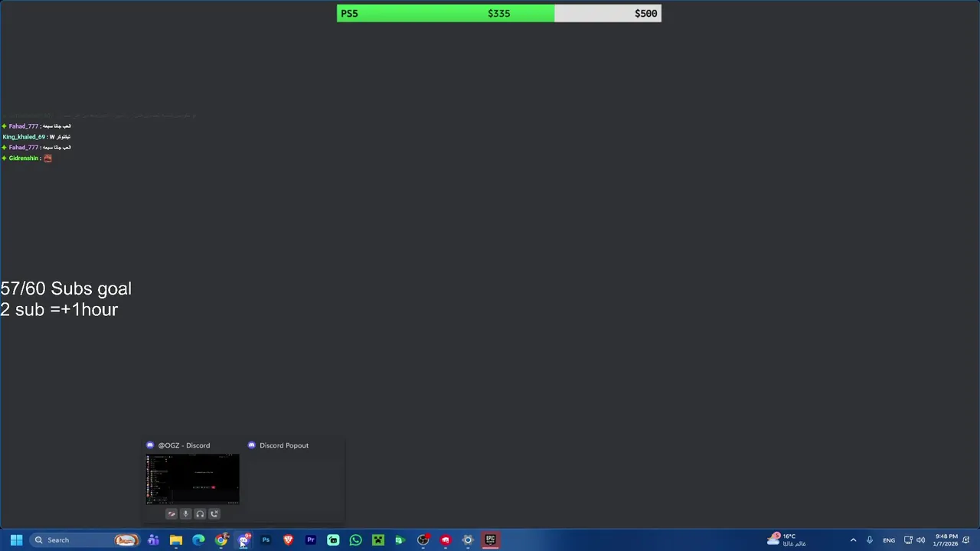Deafen with the headphones button in the Discord preview

tap(200, 514)
